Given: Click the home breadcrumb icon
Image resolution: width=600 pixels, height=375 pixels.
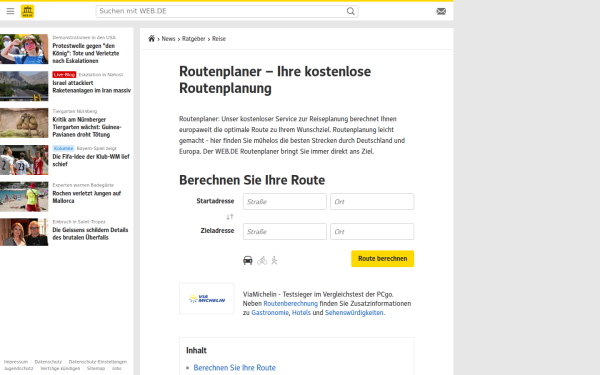Looking at the screenshot, I should [x=152, y=38].
